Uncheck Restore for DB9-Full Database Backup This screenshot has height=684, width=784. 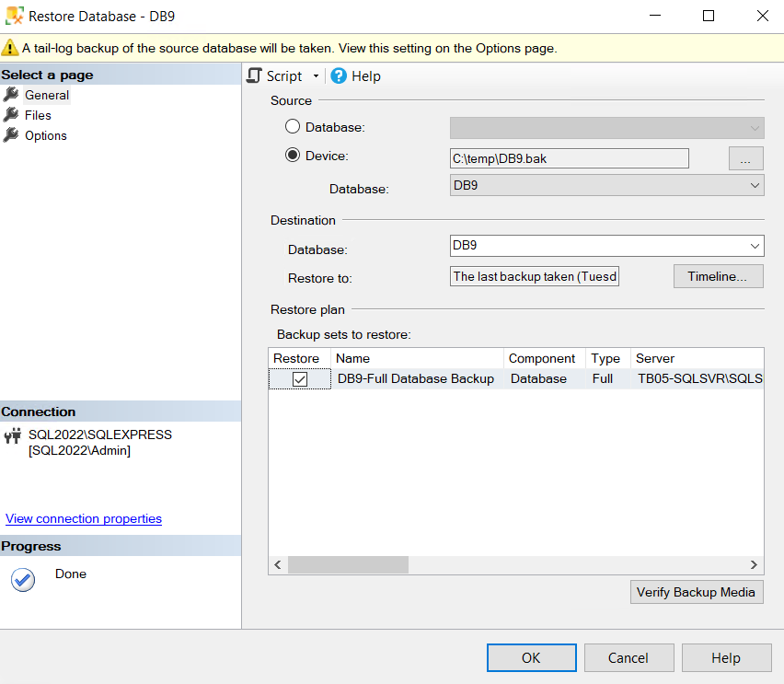(x=300, y=379)
